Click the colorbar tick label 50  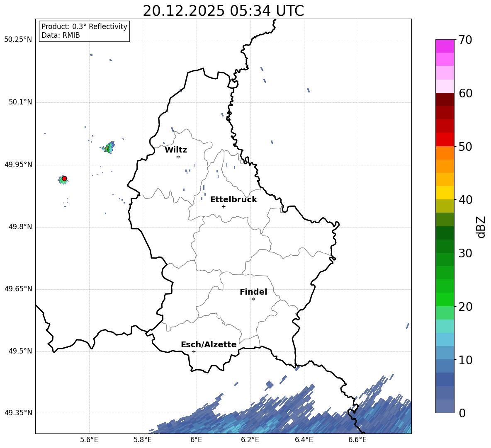tap(465, 146)
